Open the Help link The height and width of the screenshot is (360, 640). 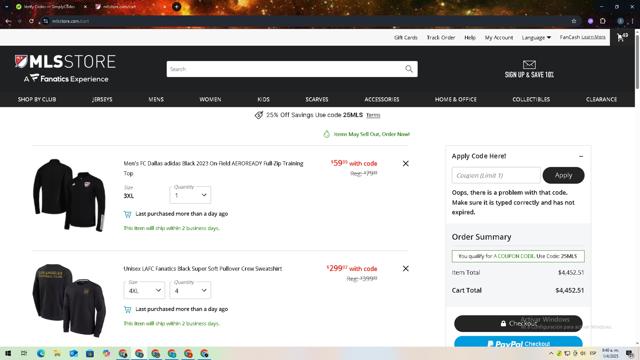click(x=470, y=38)
